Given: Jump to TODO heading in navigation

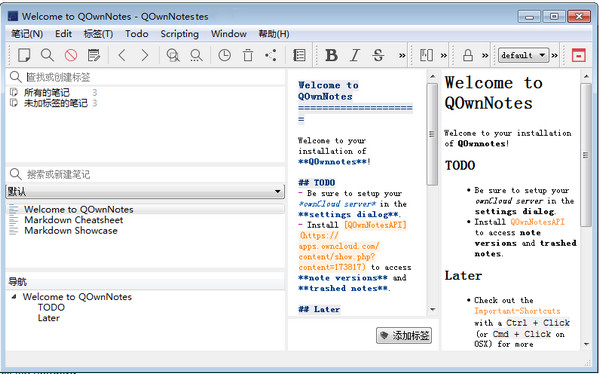Looking at the screenshot, I should (x=51, y=307).
